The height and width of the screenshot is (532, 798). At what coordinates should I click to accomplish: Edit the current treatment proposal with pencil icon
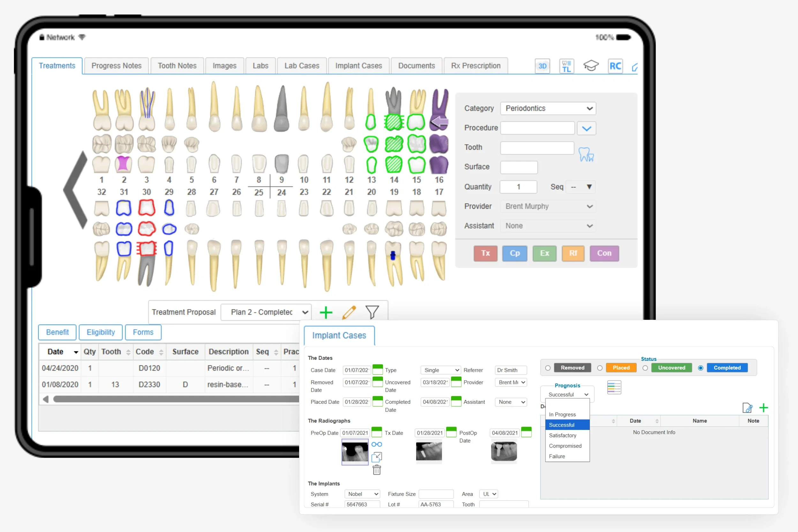349,312
